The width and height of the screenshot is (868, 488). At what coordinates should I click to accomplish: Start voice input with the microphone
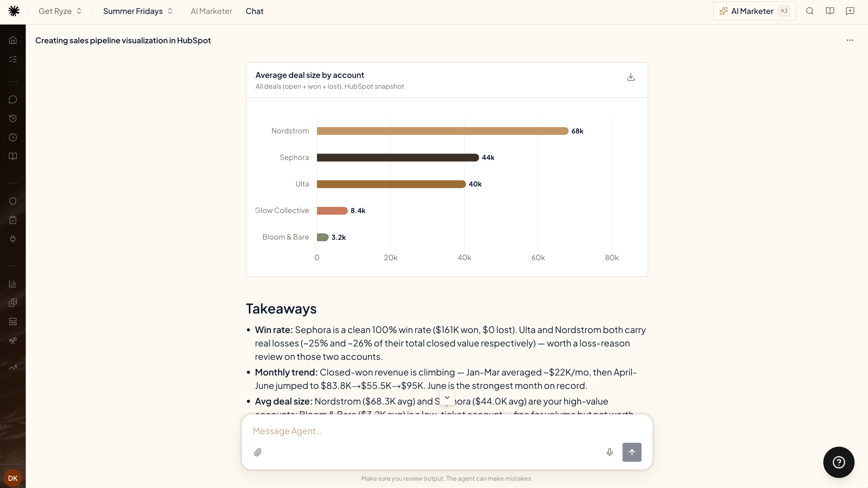[x=610, y=452]
